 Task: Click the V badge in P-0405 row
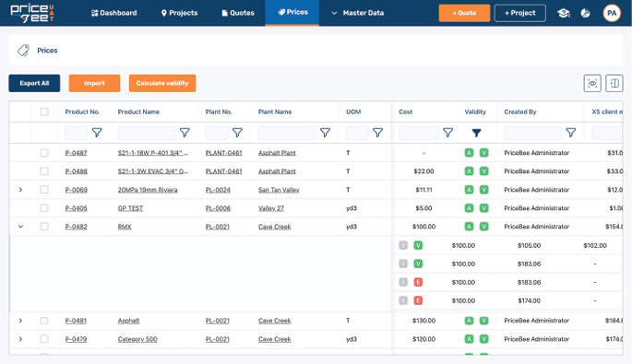(484, 208)
